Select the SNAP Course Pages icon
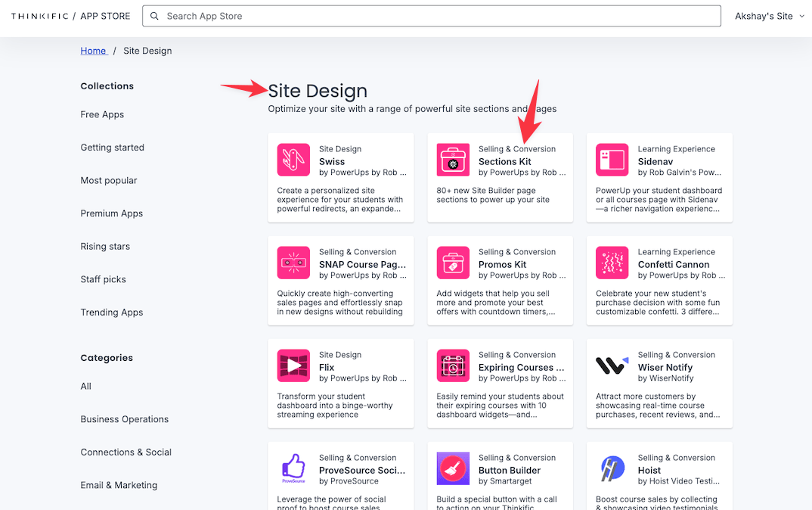The width and height of the screenshot is (812, 510). coord(293,263)
